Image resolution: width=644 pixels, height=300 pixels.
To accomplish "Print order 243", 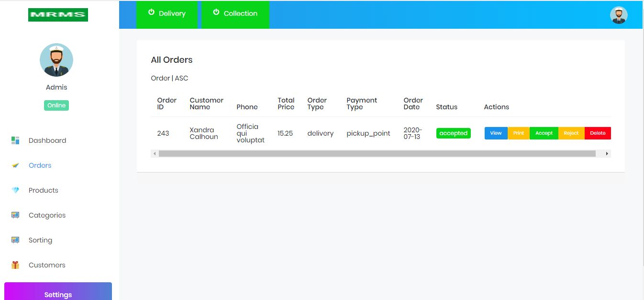I will [x=518, y=133].
